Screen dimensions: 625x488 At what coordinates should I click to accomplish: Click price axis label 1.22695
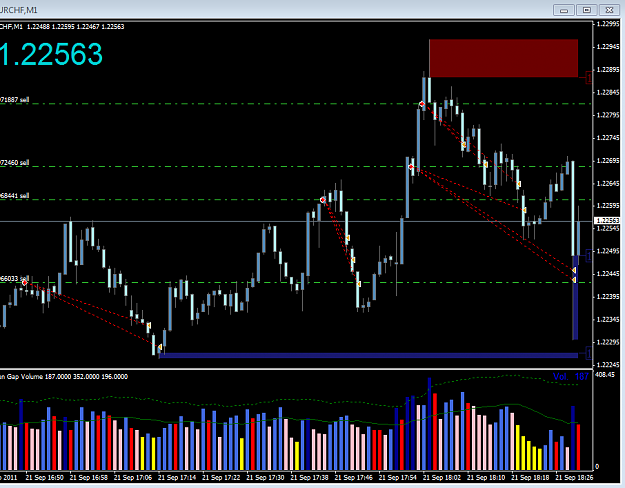(x=608, y=160)
